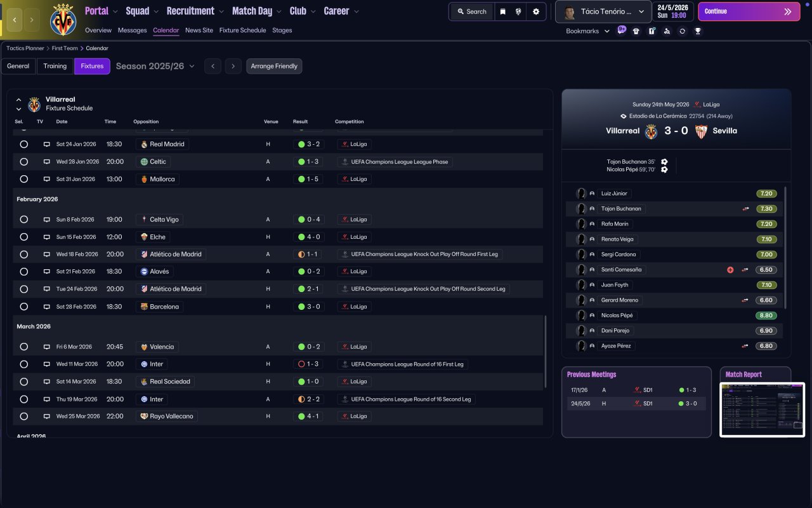Switch to the Training tab
This screenshot has height=508, width=812.
coord(55,66)
